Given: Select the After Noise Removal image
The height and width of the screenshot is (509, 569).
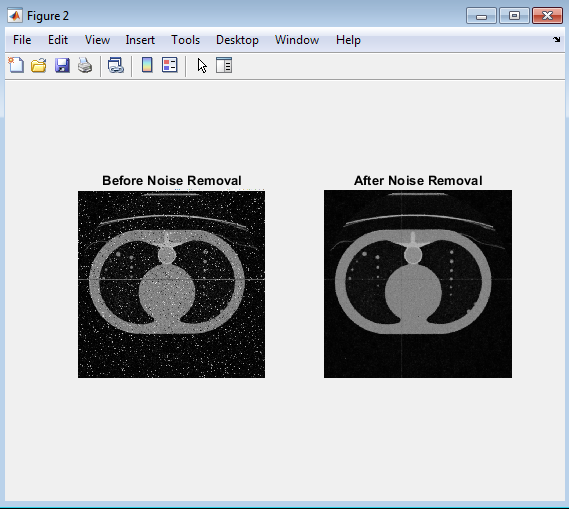Looking at the screenshot, I should click(x=418, y=284).
